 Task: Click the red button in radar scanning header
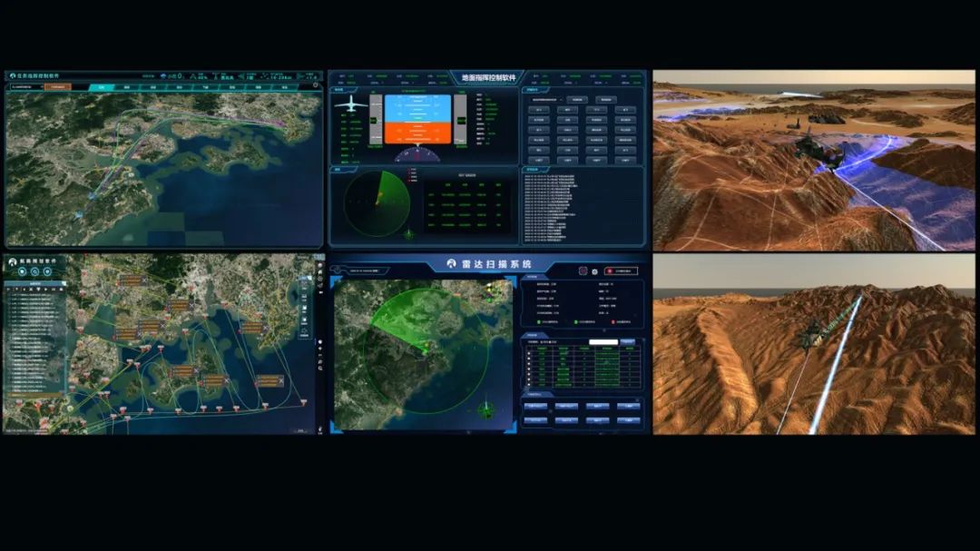pos(621,271)
